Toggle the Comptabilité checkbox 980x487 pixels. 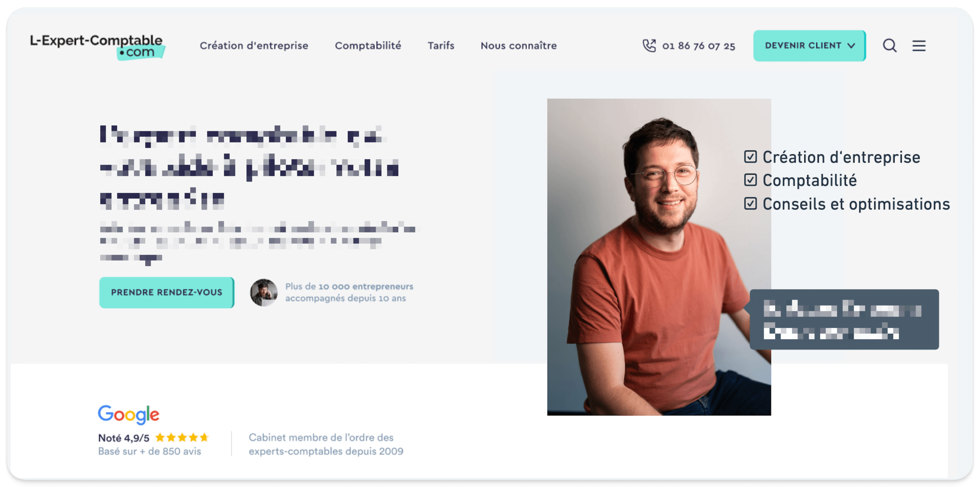[x=750, y=180]
